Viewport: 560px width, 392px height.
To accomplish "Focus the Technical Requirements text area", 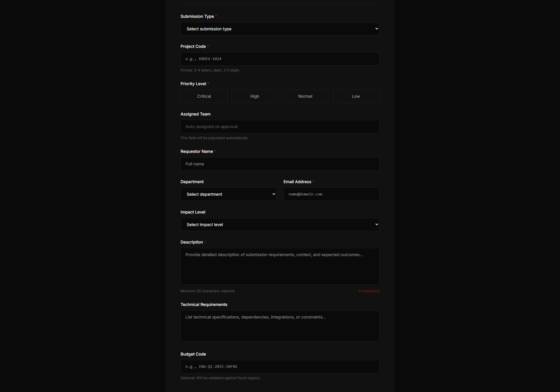I will (x=280, y=325).
